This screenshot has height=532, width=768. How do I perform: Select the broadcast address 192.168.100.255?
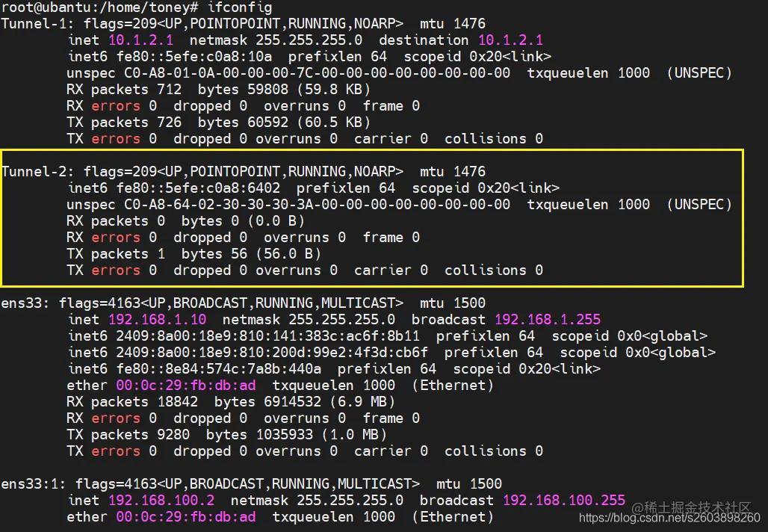[x=564, y=501]
